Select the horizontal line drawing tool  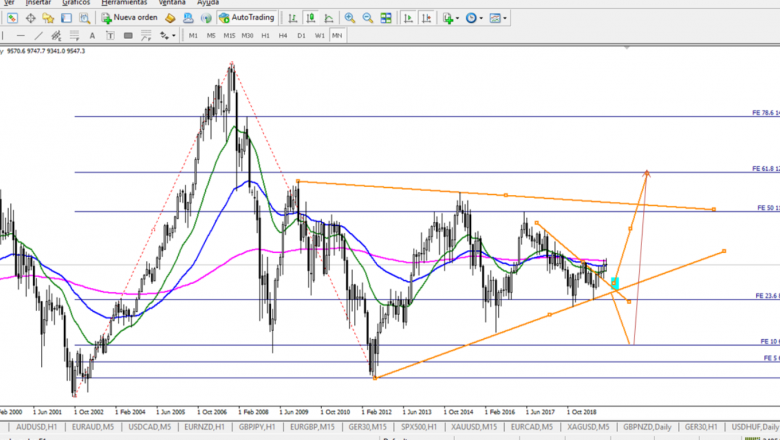pyautogui.click(x=20, y=36)
